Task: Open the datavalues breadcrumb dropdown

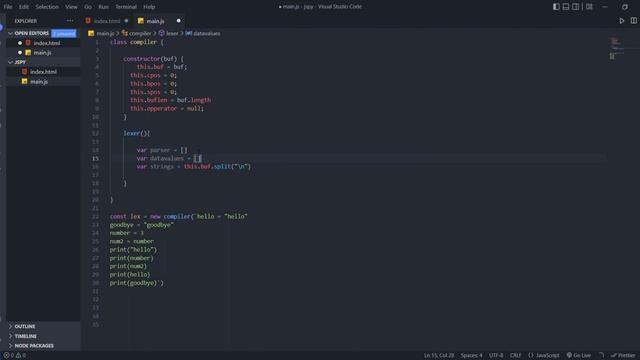Action: (207, 33)
